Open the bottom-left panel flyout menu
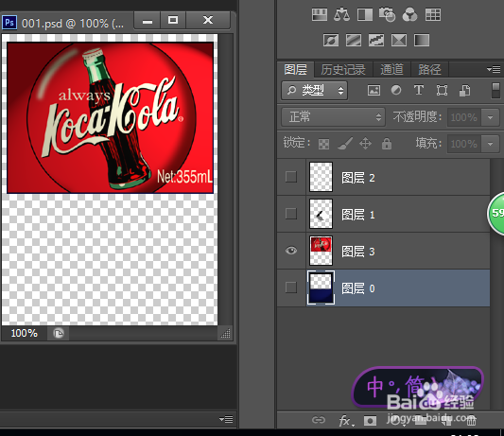Screen dimensions: 504x436 226,419
